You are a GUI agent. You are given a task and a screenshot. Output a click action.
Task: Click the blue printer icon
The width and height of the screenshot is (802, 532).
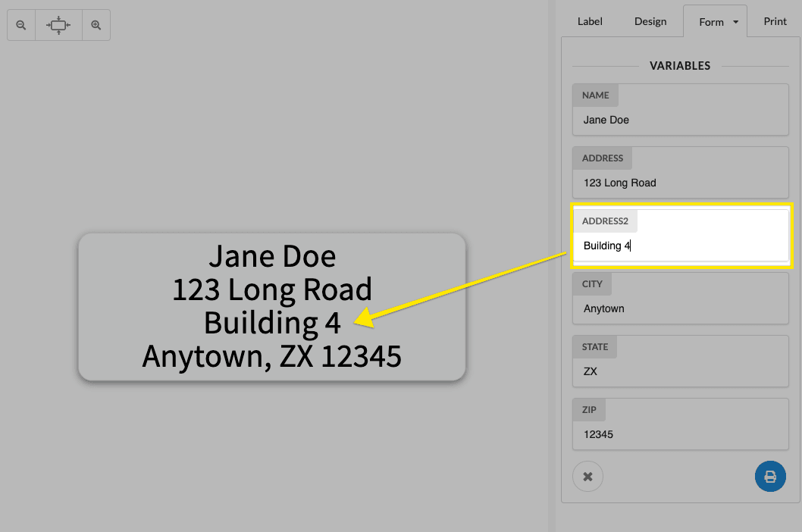tap(770, 476)
